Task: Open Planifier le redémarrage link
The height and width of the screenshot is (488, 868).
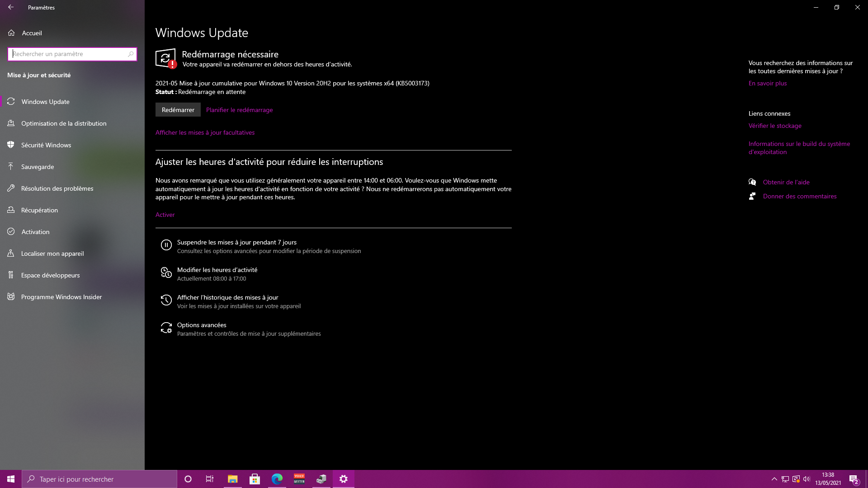Action: coord(239,110)
